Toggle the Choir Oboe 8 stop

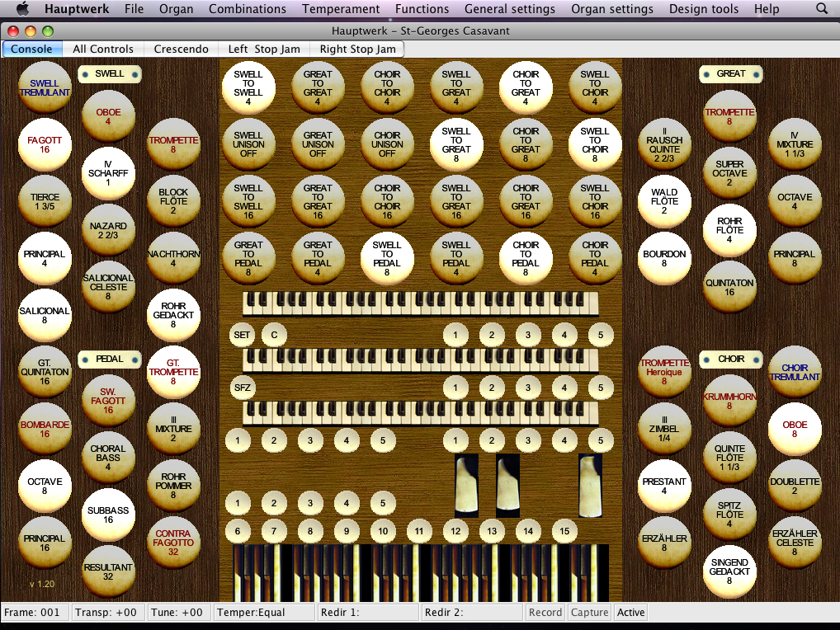(x=795, y=429)
